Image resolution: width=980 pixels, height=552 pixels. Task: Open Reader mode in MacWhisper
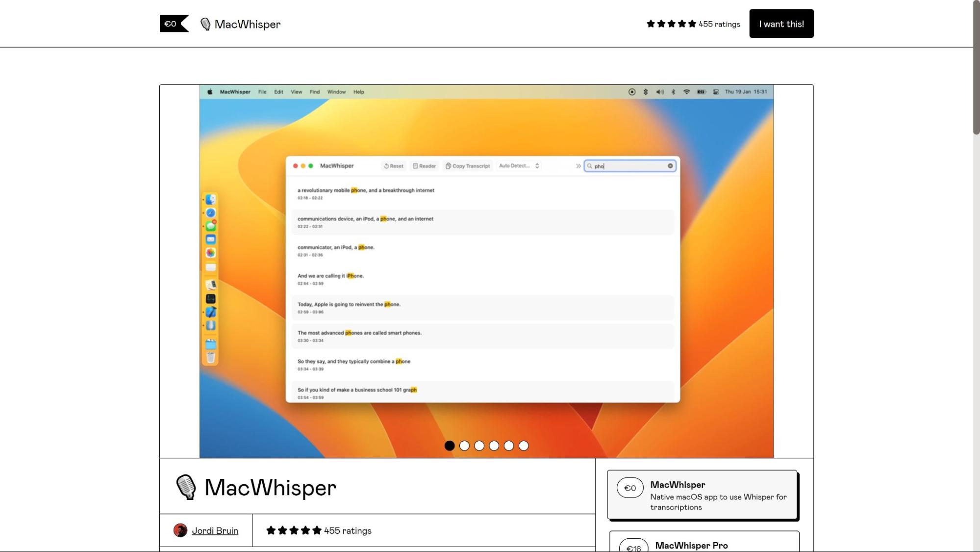[x=424, y=166]
